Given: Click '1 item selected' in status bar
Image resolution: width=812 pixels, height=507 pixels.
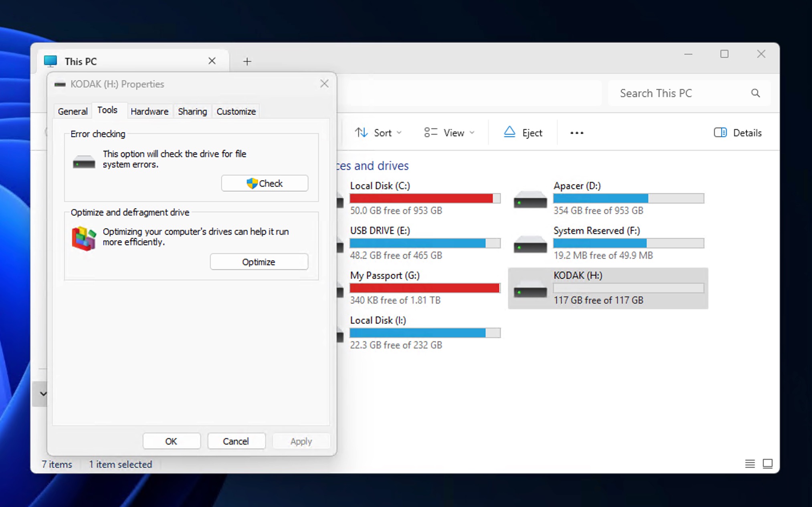Looking at the screenshot, I should coord(120,465).
